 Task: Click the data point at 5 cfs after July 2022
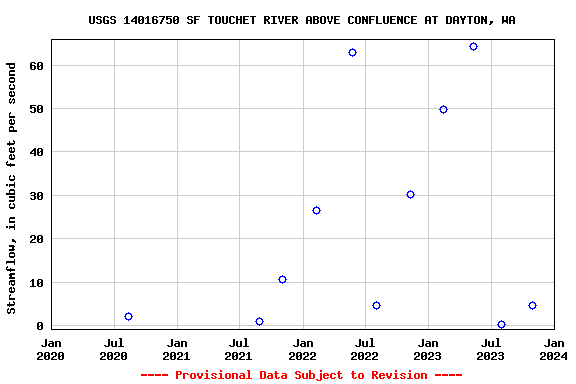376,305
